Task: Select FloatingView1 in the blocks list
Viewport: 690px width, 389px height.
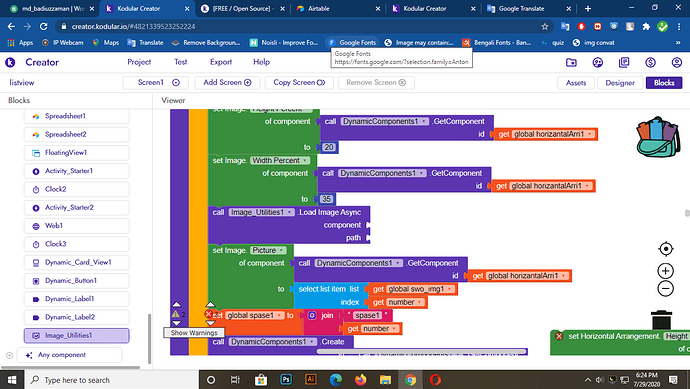Action: point(77,153)
